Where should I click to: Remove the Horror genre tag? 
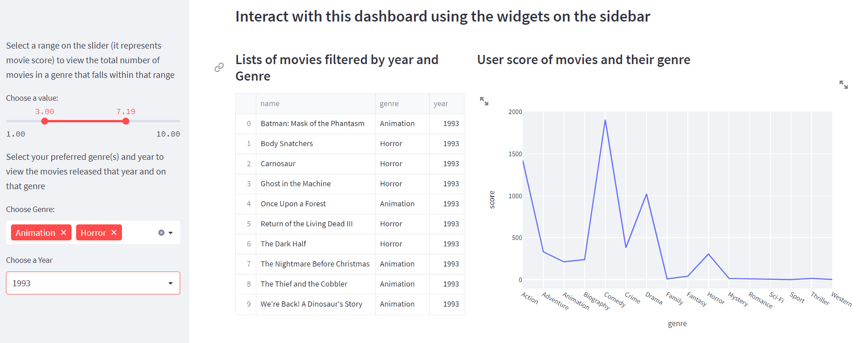tap(114, 233)
